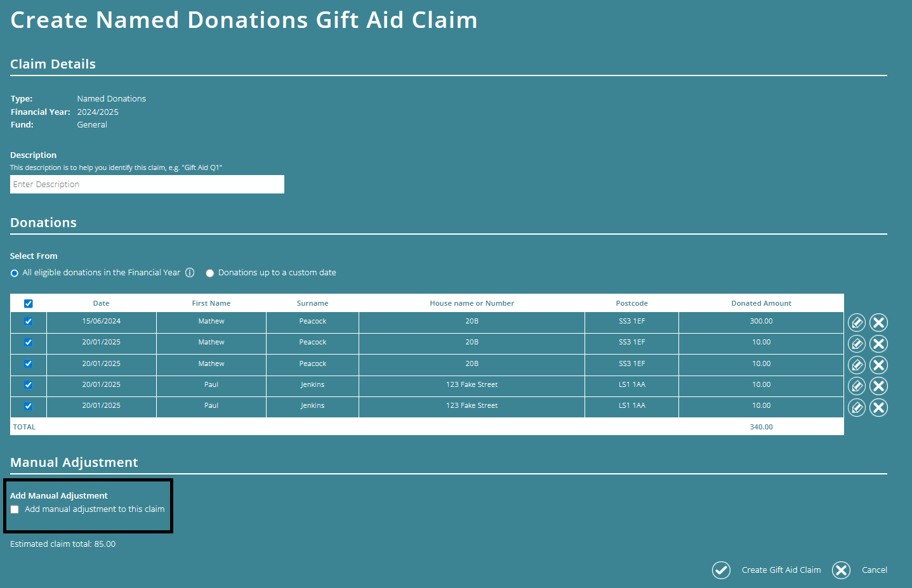Edit the first Paul Jenkins donation
The image size is (912, 588).
point(856,386)
